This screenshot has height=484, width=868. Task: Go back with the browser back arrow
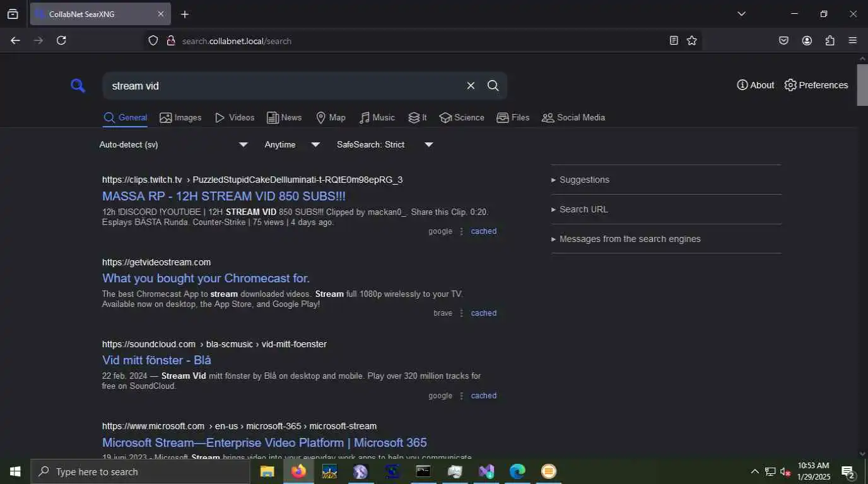coord(15,40)
